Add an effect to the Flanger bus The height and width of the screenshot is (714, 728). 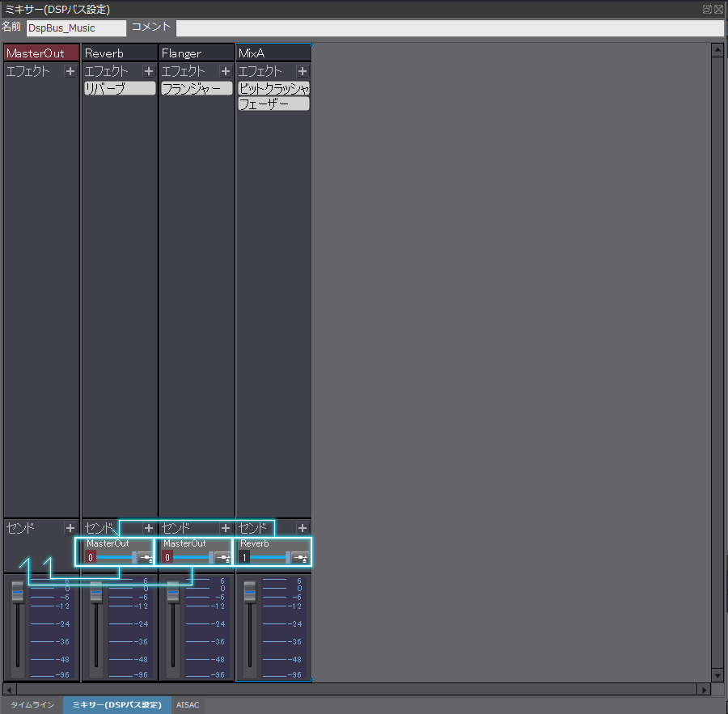(x=226, y=71)
